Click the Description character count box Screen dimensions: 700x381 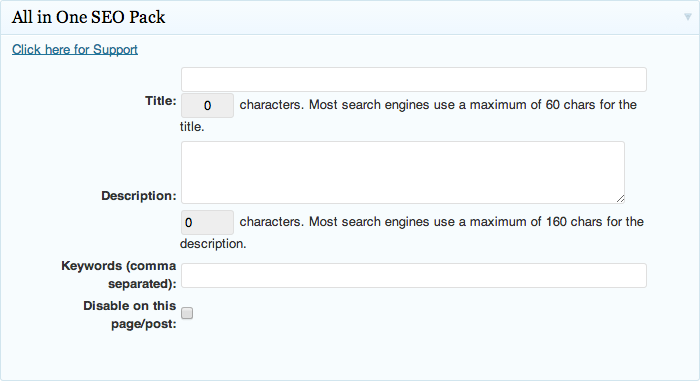pos(207,222)
